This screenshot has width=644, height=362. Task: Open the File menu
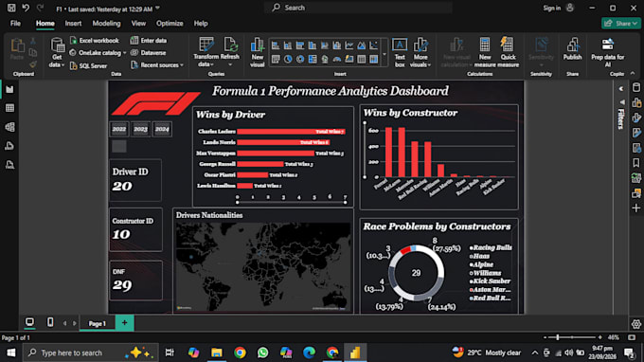pos(15,24)
